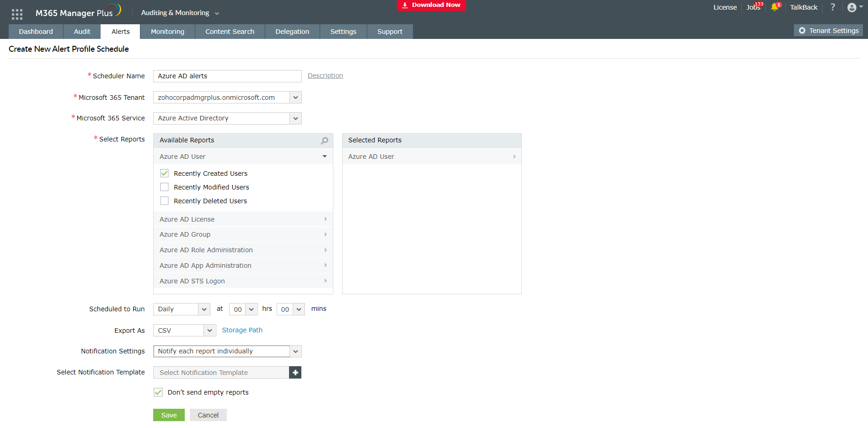Open the TalkBack link
This screenshot has height=428, width=868.
click(x=804, y=7)
